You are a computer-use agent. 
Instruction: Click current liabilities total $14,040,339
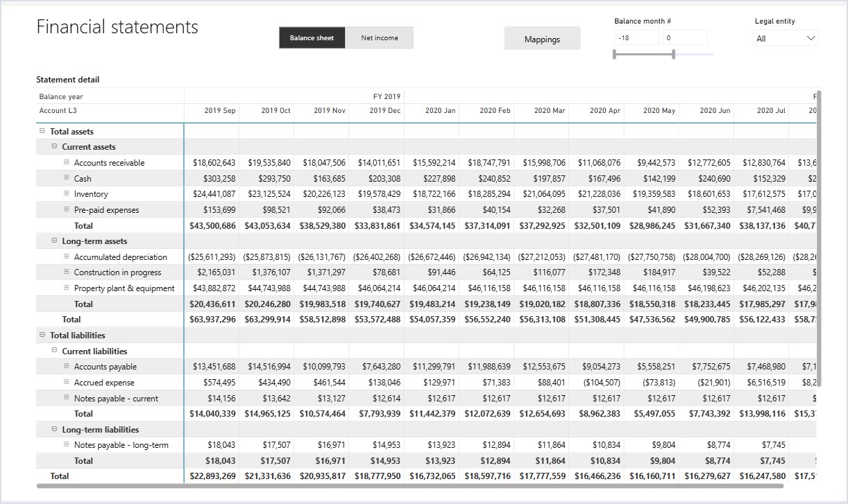212,414
